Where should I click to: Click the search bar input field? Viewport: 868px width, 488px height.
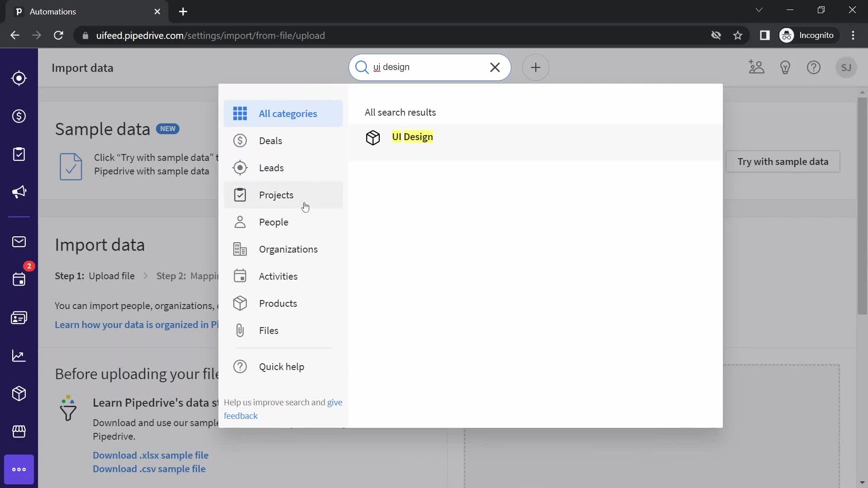point(429,67)
